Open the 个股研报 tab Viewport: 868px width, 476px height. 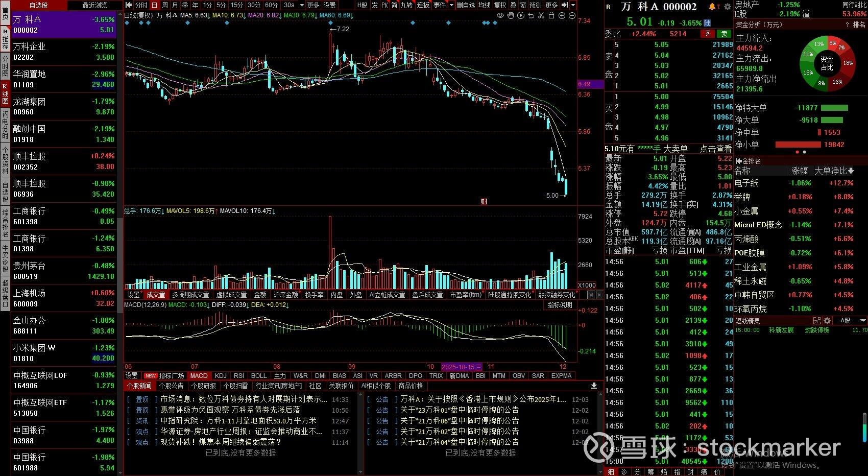203,386
